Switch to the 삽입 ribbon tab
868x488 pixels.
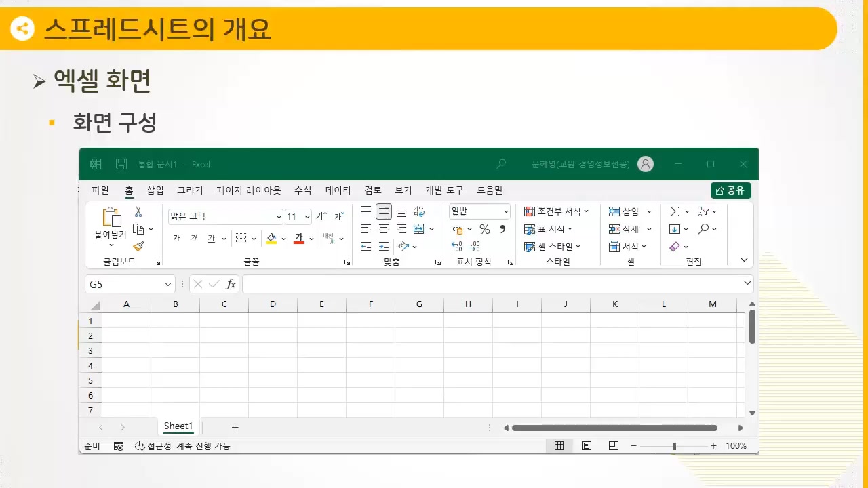[x=154, y=190]
